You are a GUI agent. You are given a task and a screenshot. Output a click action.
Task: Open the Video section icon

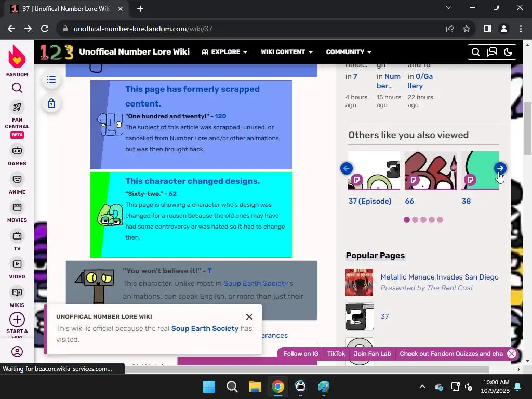click(17, 264)
